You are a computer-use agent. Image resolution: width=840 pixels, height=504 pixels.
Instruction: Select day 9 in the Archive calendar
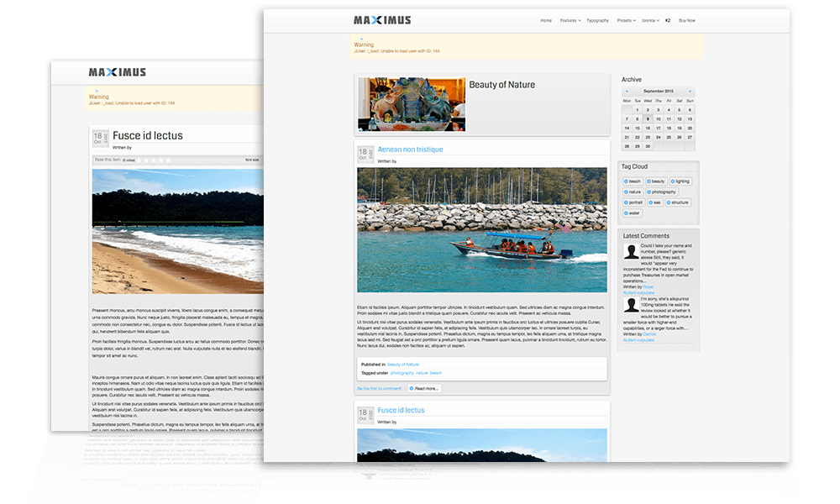click(648, 118)
